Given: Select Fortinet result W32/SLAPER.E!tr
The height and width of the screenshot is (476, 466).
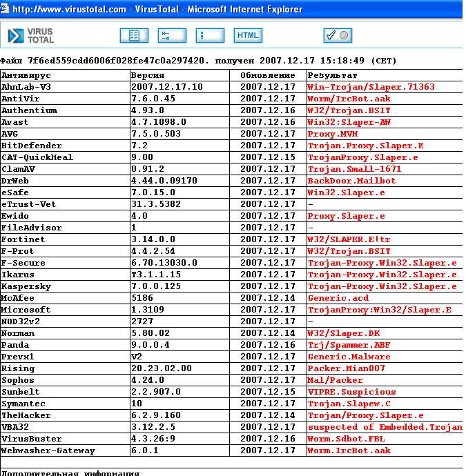Looking at the screenshot, I should [x=349, y=239].
